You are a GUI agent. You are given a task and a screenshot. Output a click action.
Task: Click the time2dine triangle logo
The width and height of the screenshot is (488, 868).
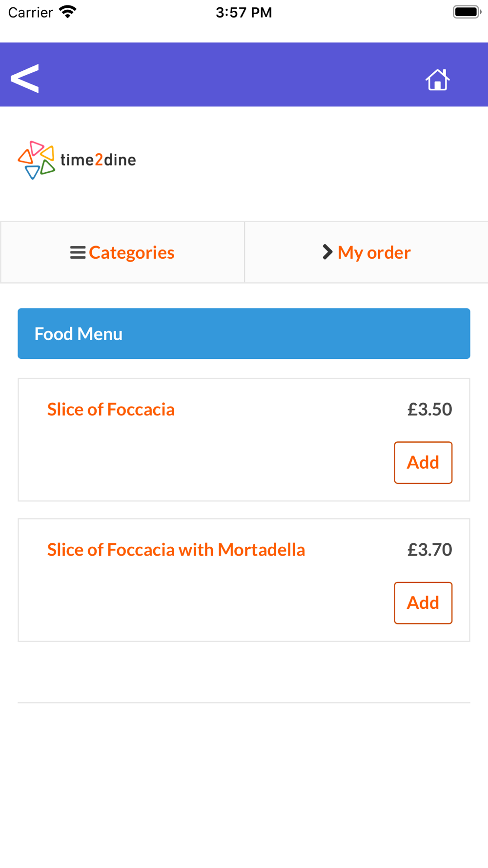tap(36, 160)
